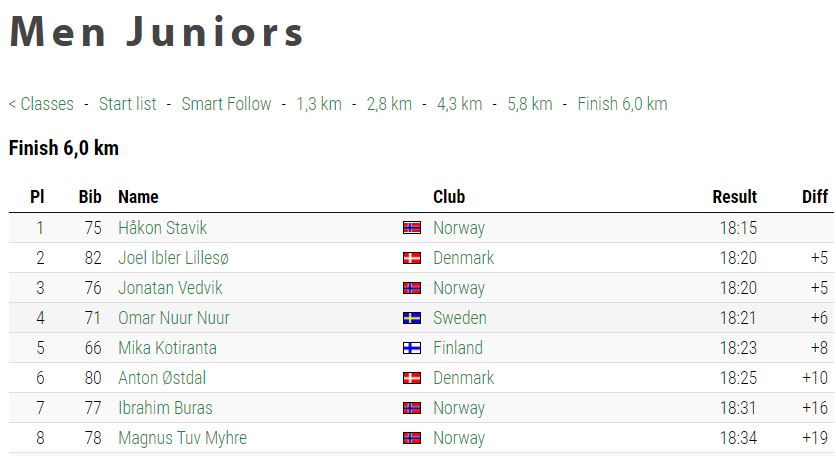This screenshot has width=836, height=456.
Task: Click the Result column header
Action: pyautogui.click(x=735, y=197)
